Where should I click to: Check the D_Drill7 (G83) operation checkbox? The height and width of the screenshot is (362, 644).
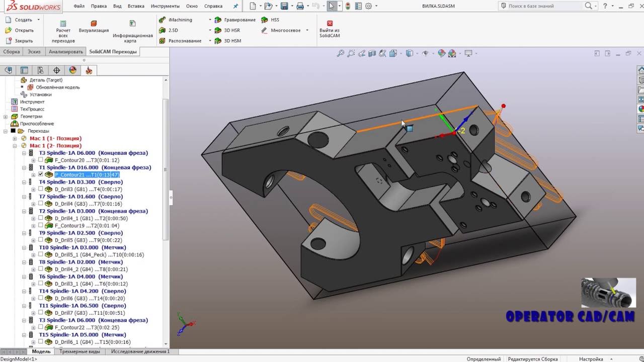pyautogui.click(x=41, y=313)
